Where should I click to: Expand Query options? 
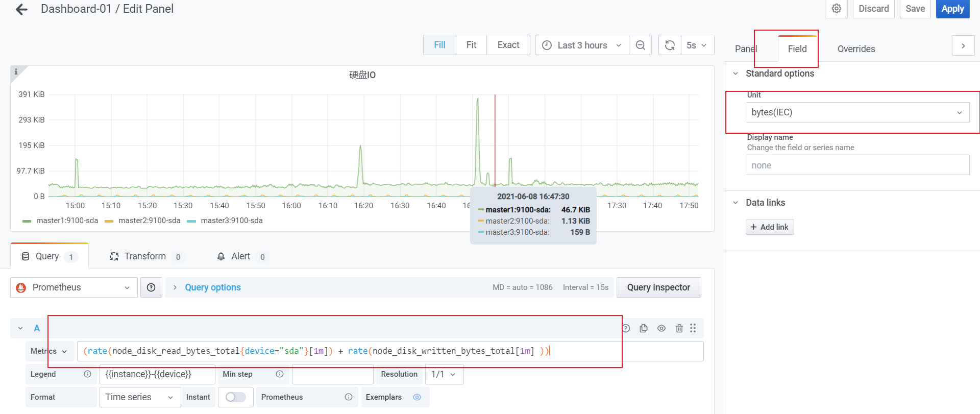[212, 287]
